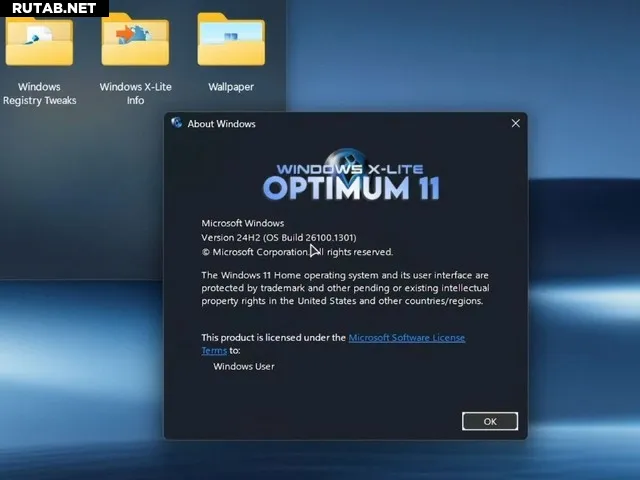The width and height of the screenshot is (640, 480).
Task: Open the Windows X-Lite Info folder icon
Action: [x=135, y=42]
